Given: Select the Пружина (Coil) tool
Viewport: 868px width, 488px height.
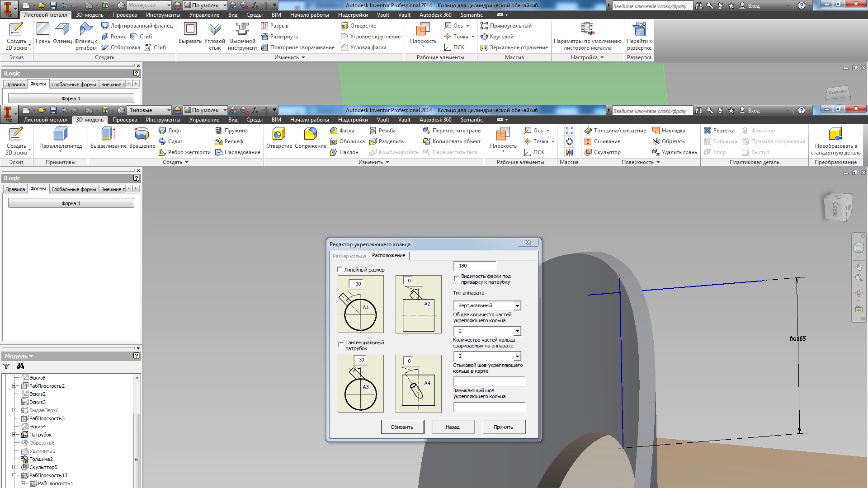Looking at the screenshot, I should (231, 131).
